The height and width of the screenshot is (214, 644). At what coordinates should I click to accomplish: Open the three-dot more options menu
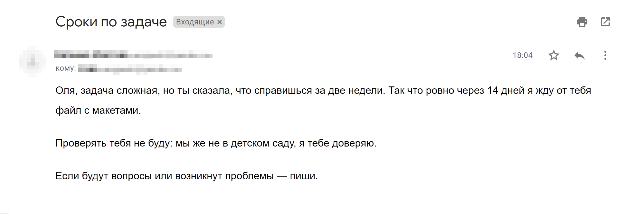605,55
